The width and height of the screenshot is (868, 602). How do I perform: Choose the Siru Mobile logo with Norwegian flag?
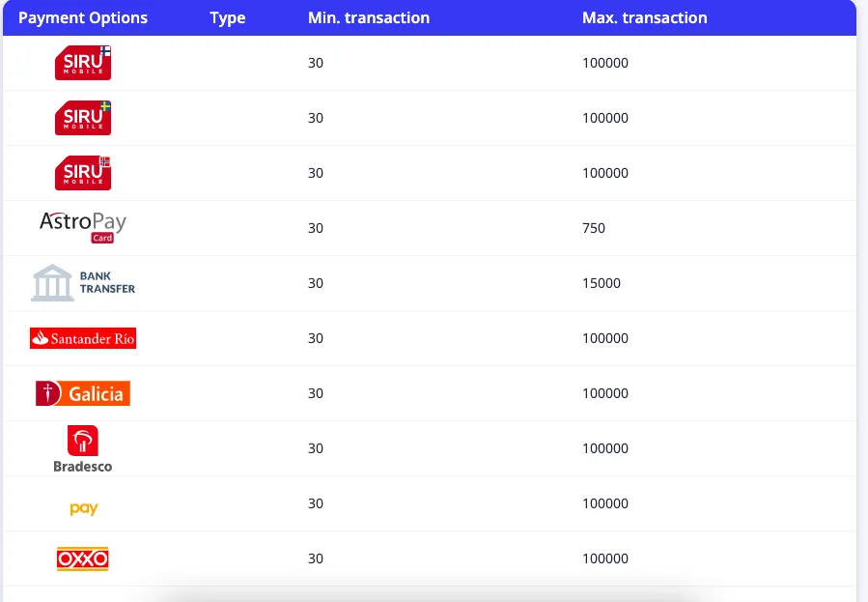coord(83,173)
